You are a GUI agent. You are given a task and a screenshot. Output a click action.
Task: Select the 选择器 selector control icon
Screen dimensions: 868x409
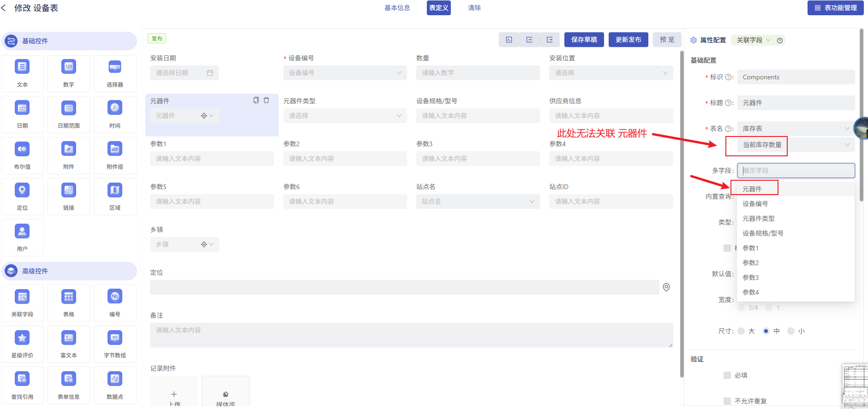pos(115,67)
